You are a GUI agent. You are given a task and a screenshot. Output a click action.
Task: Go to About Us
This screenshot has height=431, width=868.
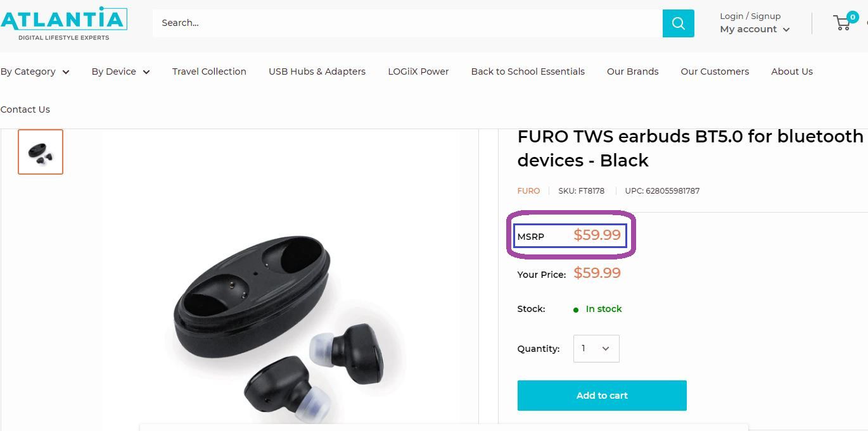coord(791,72)
